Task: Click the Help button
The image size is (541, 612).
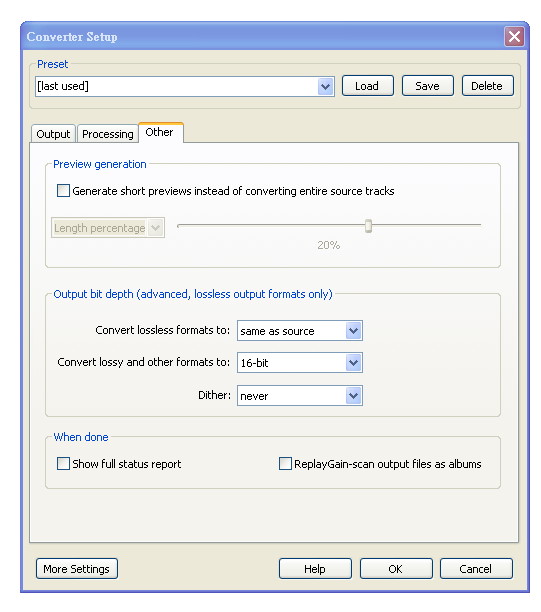Action: tap(315, 569)
